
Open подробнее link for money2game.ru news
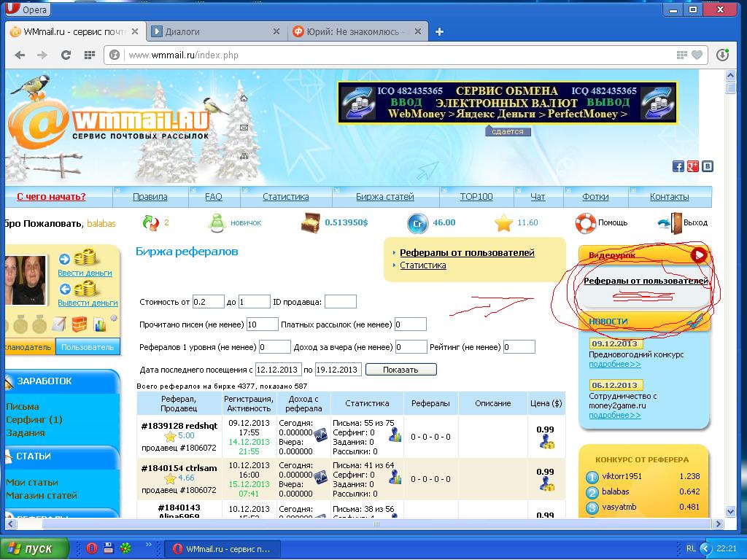[614, 415]
